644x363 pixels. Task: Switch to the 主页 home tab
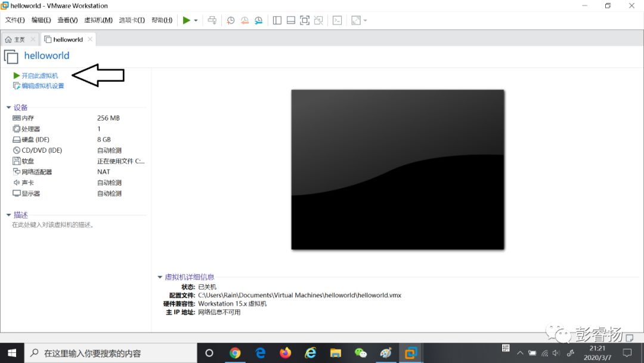(15, 39)
